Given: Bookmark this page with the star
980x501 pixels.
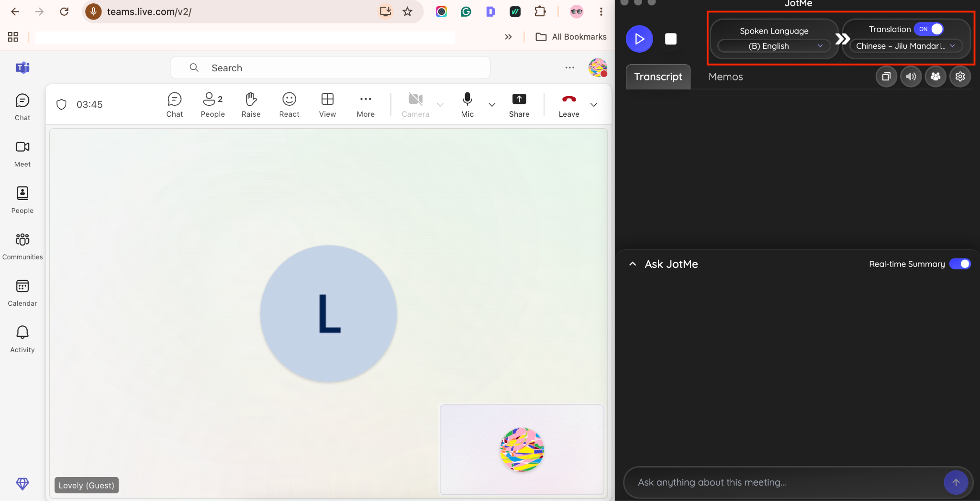Looking at the screenshot, I should 407,11.
